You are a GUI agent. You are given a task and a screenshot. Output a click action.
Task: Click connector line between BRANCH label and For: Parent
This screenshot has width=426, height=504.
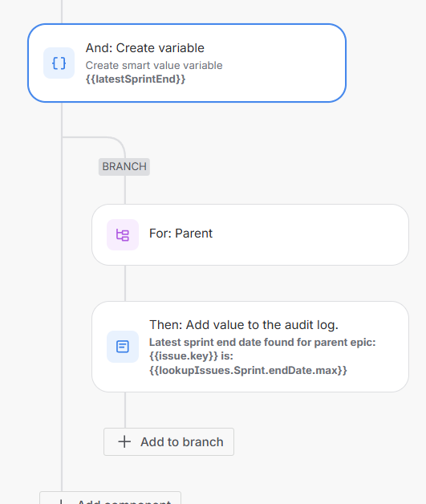(x=125, y=189)
